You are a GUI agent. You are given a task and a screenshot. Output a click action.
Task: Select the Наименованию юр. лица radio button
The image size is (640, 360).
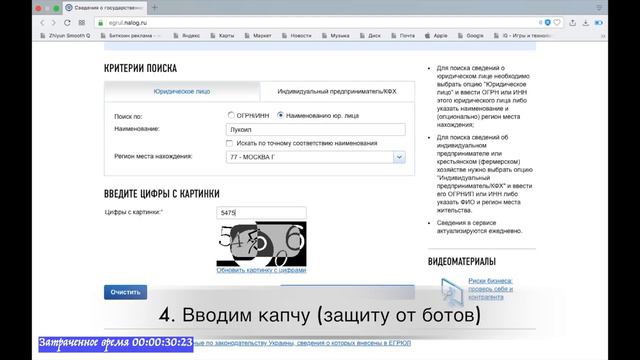[280, 116]
